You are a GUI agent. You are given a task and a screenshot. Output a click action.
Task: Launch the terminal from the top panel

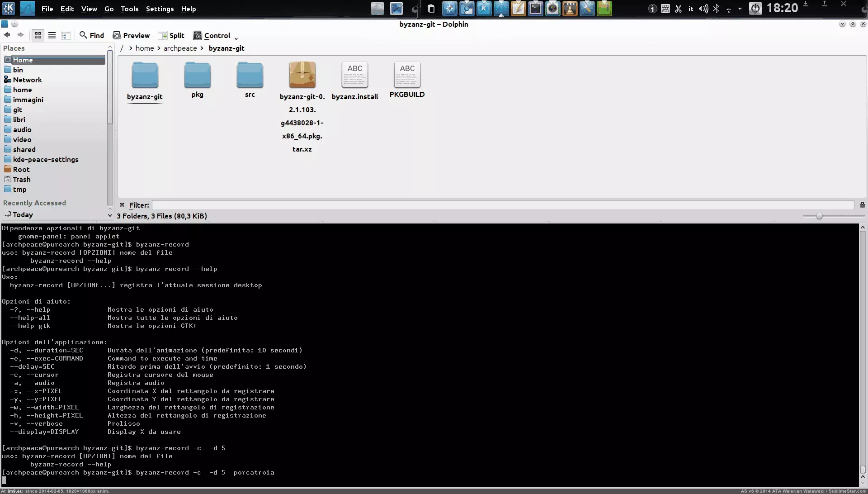(535, 8)
